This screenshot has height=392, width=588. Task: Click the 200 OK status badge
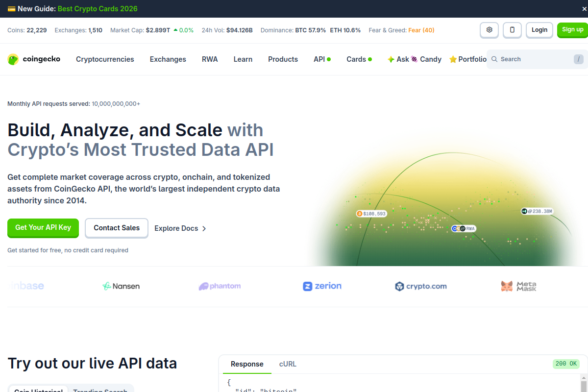tap(566, 364)
